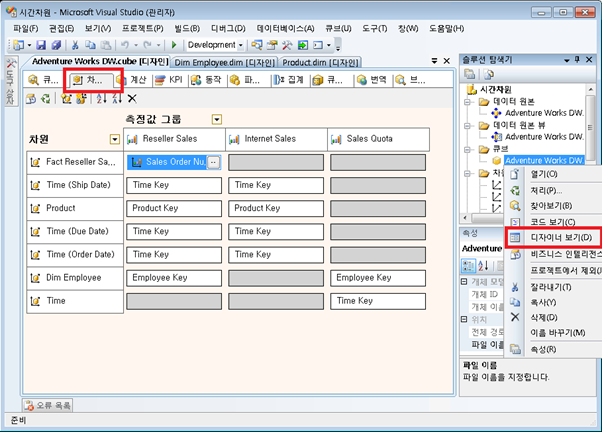Choose 이름 바꾸기(M) from the context menu
The height and width of the screenshot is (432, 602).
coord(553,333)
